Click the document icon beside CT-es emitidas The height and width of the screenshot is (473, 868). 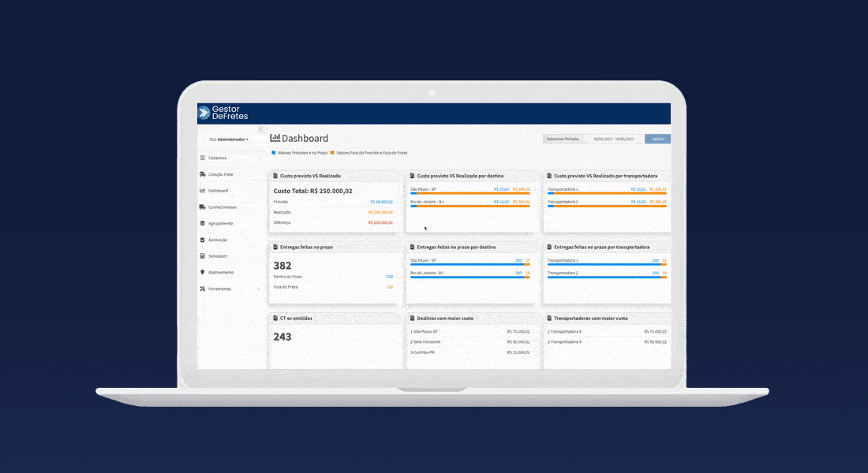coord(275,318)
